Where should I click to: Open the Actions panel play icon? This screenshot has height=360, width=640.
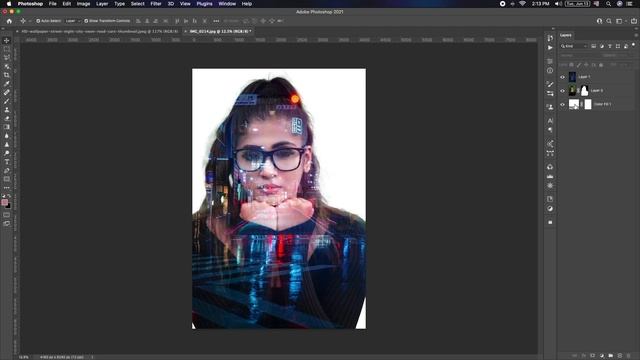pos(550,48)
